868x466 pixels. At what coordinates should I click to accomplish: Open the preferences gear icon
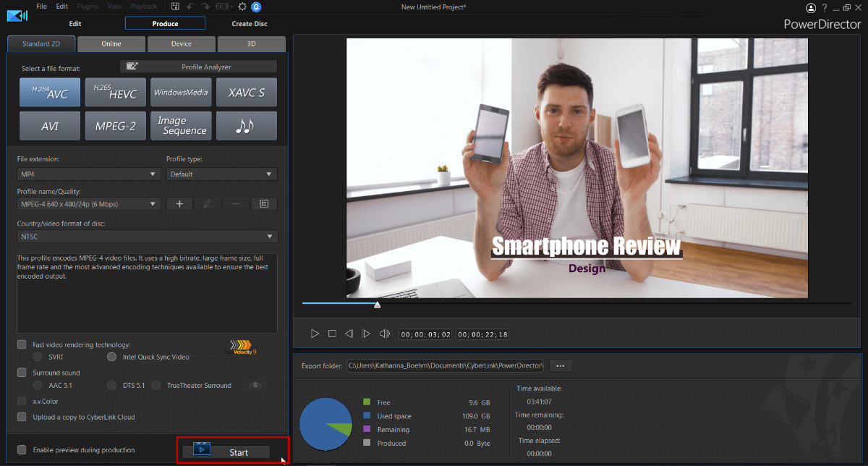point(242,7)
